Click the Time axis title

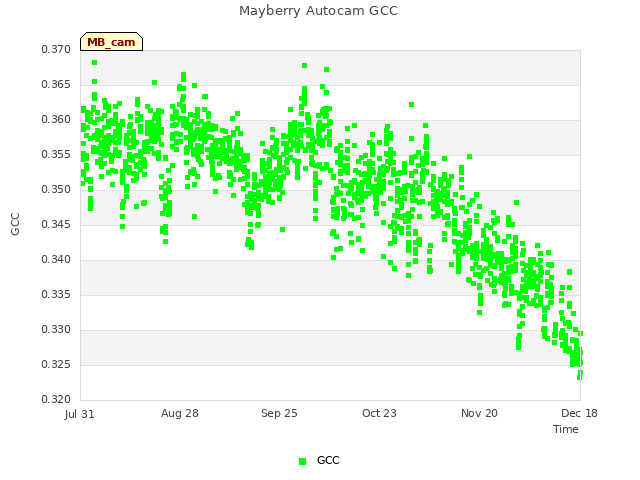(x=566, y=429)
